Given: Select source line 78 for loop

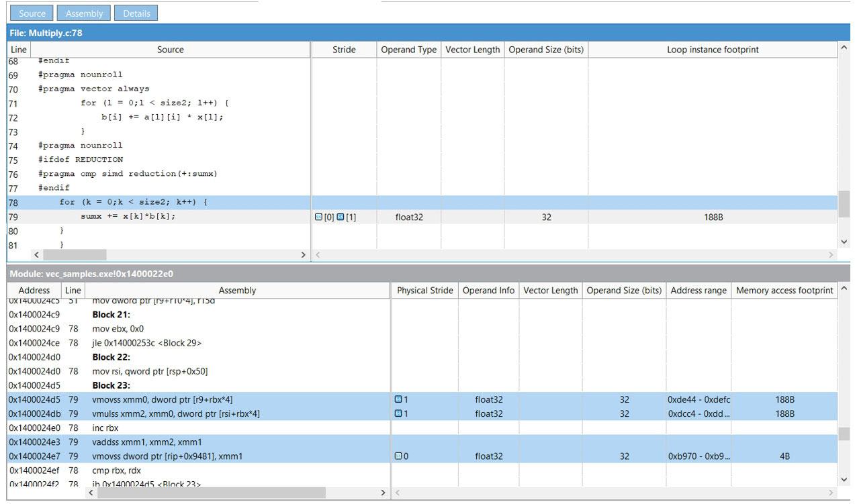Looking at the screenshot, I should pos(134,202).
